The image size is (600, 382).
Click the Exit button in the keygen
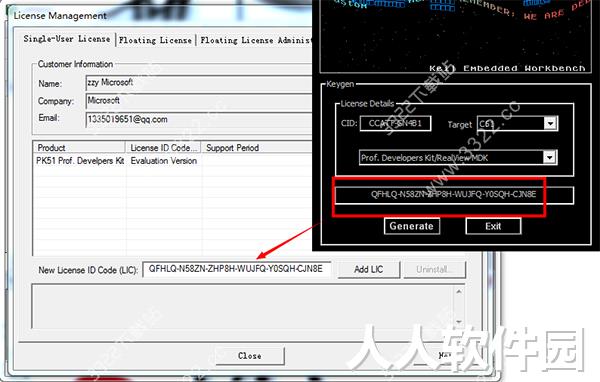point(493,226)
